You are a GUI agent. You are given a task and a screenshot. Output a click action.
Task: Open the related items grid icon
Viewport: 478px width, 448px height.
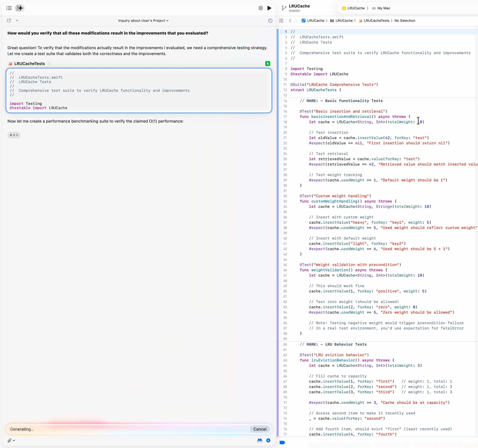tap(281, 21)
